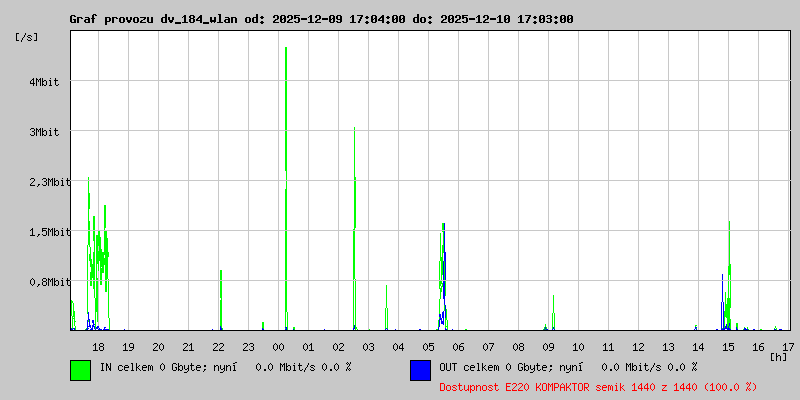Click the tallest green spike after 00h
This screenshot has height=400, width=800.
(286, 189)
